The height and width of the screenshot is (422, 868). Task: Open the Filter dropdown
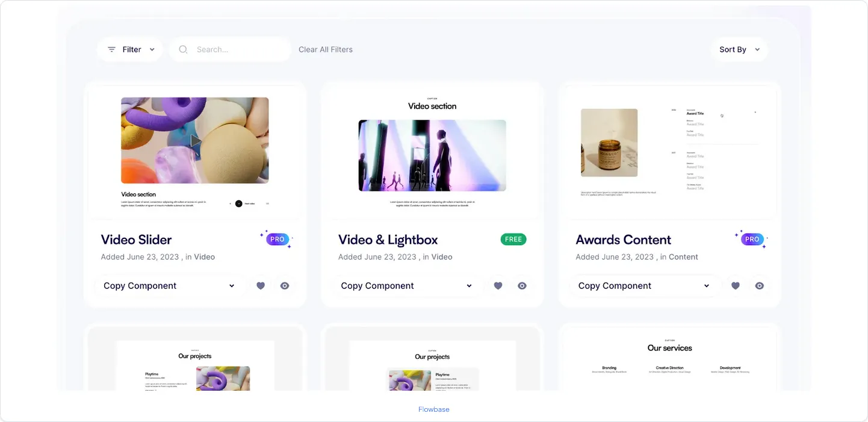130,49
